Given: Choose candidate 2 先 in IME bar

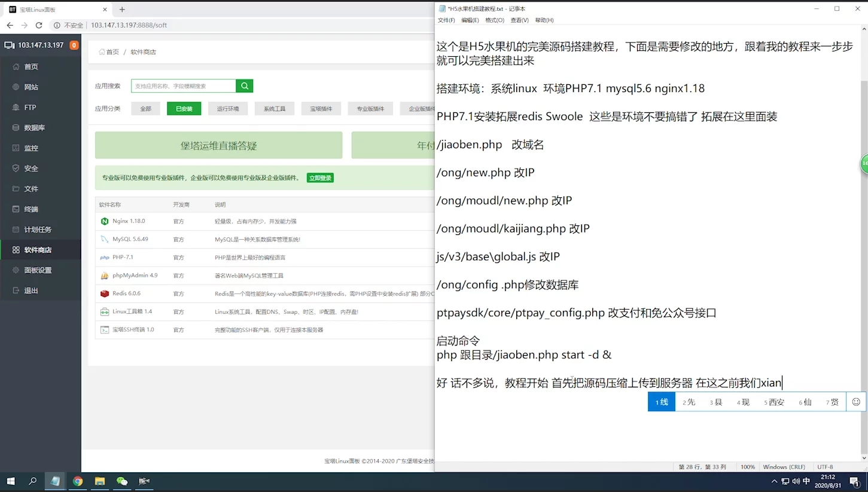Looking at the screenshot, I should (x=689, y=402).
